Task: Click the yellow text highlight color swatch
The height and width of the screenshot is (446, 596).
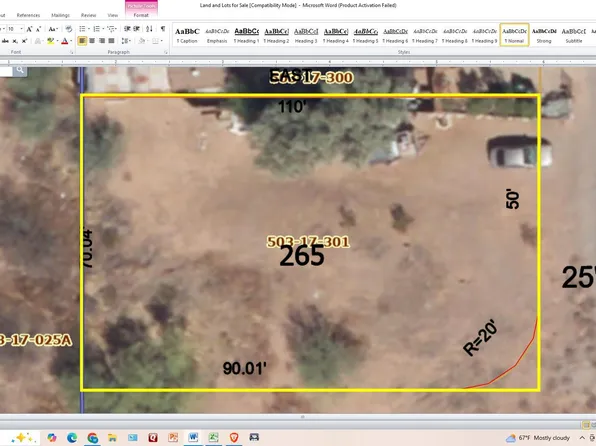Action: (50, 41)
